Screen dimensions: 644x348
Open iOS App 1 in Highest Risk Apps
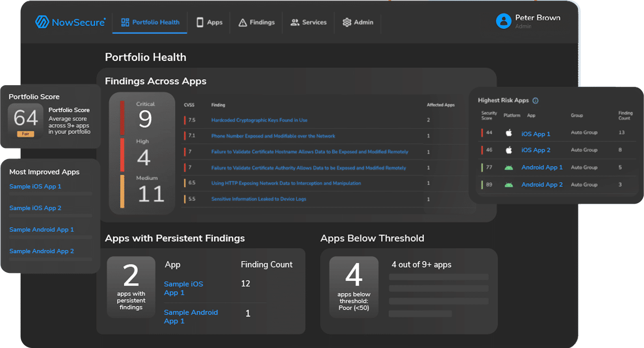coord(536,134)
